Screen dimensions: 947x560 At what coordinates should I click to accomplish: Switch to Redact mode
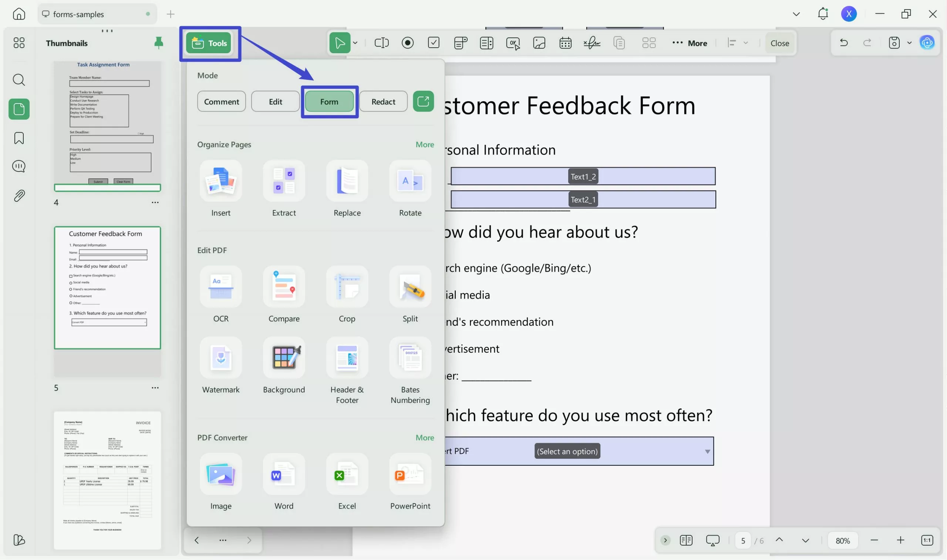383,101
